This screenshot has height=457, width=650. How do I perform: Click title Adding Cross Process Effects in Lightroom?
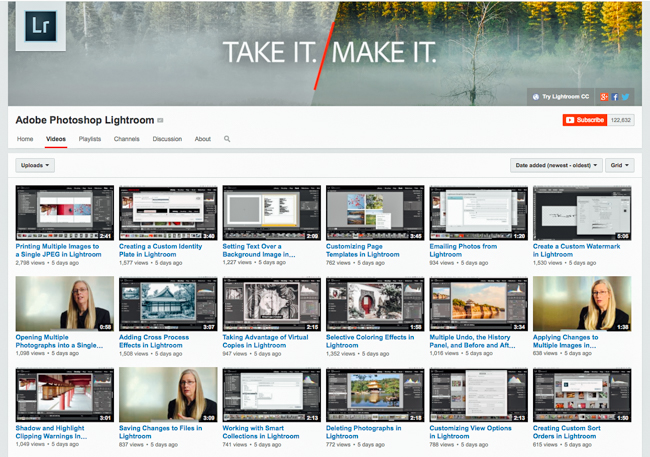(154, 341)
